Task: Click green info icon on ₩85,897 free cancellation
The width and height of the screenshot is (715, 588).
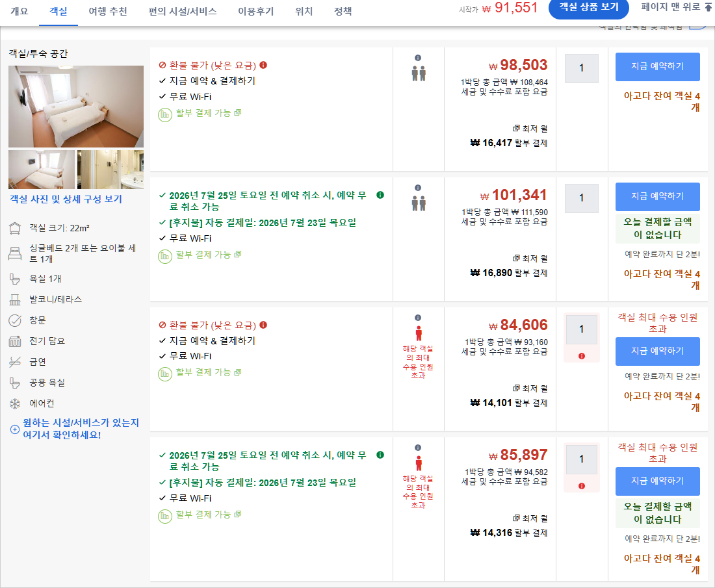Action: (380, 455)
